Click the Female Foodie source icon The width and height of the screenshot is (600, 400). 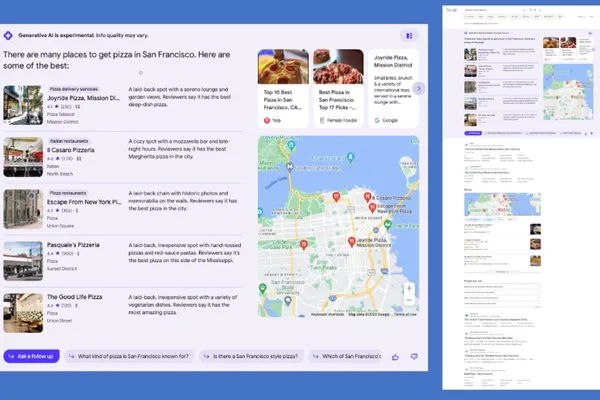pos(322,120)
